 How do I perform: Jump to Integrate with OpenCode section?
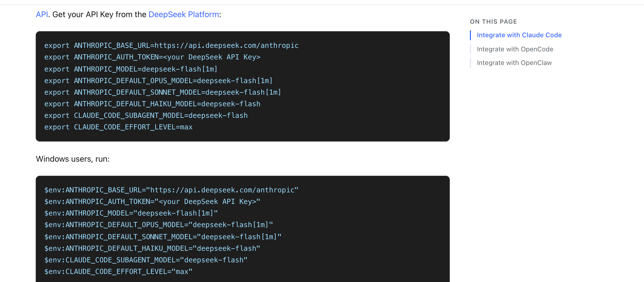point(515,49)
